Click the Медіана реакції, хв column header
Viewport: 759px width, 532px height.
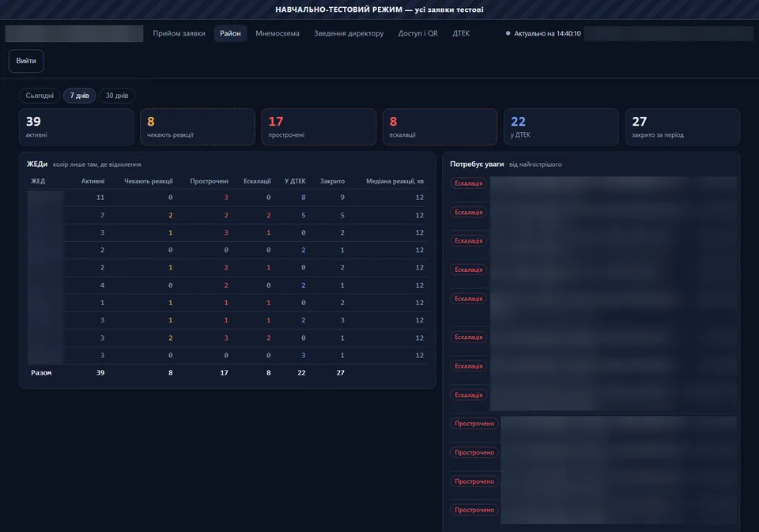(x=395, y=181)
